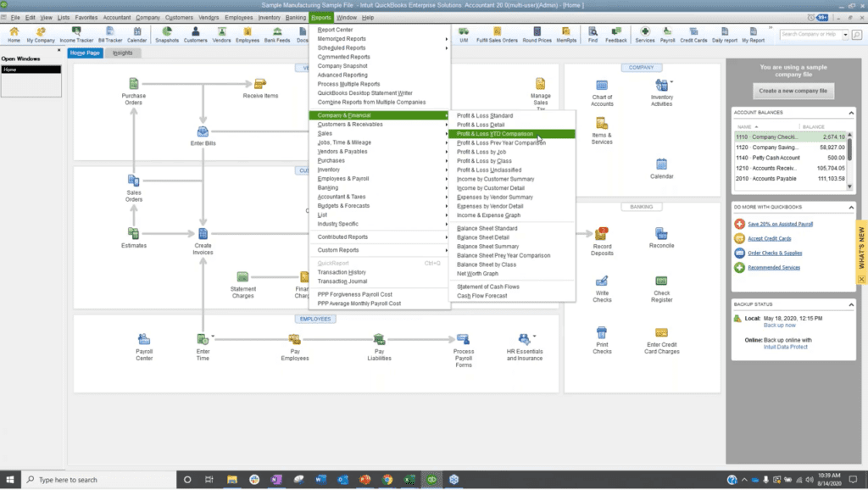Viewport: 868px width, 490px height.
Task: Collapse the Account Balances panel
Action: click(x=851, y=113)
